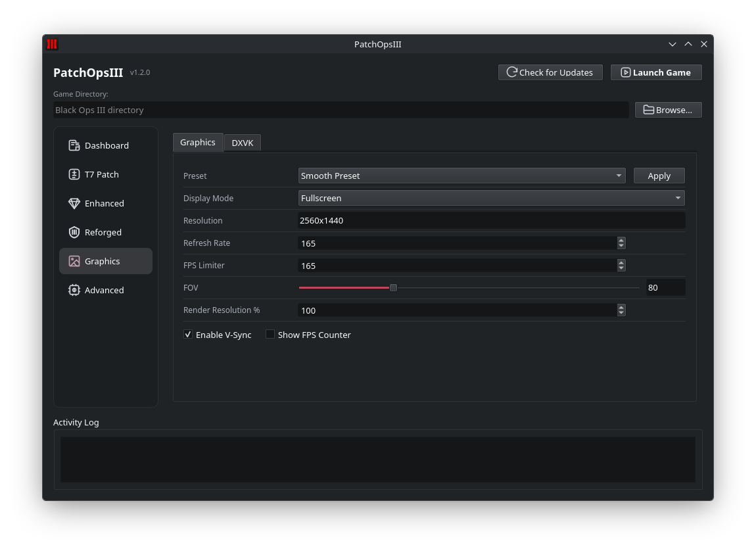Click the v1.2.0 version label
The height and width of the screenshot is (551, 756).
click(x=140, y=72)
